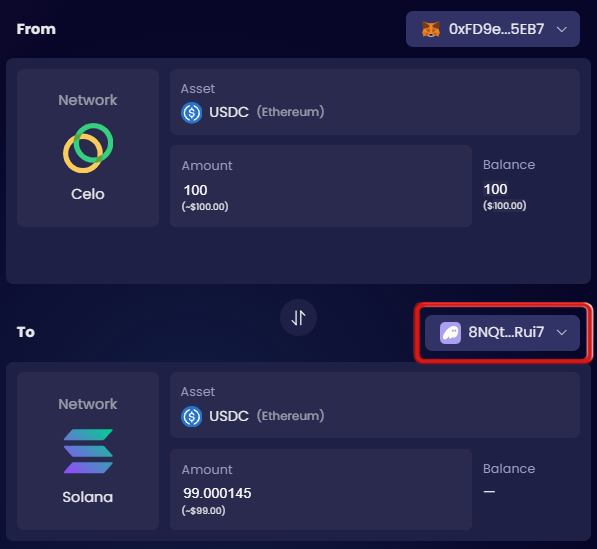The image size is (597, 549).
Task: Click the From amount estimate (~$100.00)
Action: 205,206
